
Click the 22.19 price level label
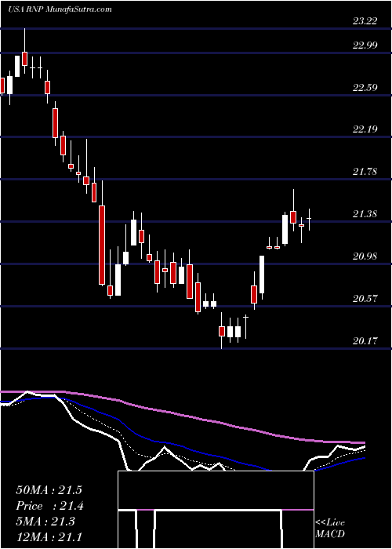click(x=365, y=129)
